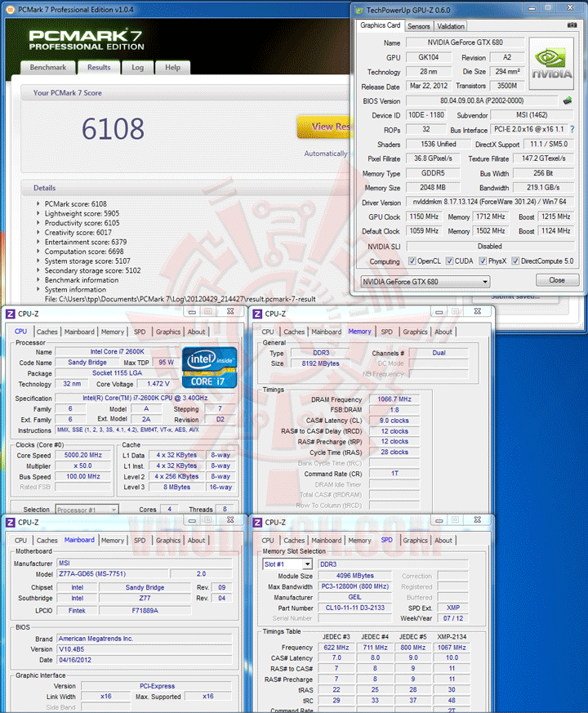Click the Max Bandwidth PC3-12800H field
Image resolution: width=588 pixels, height=713 pixels.
pyautogui.click(x=354, y=586)
